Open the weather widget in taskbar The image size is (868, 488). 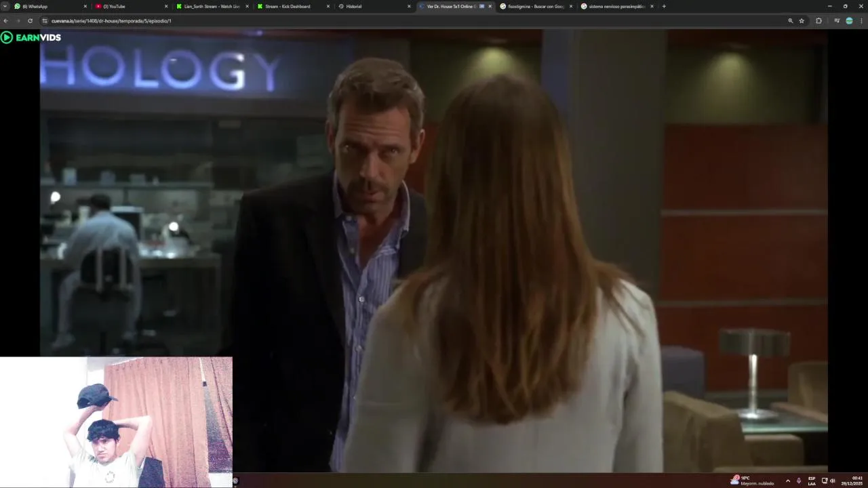pos(752,480)
